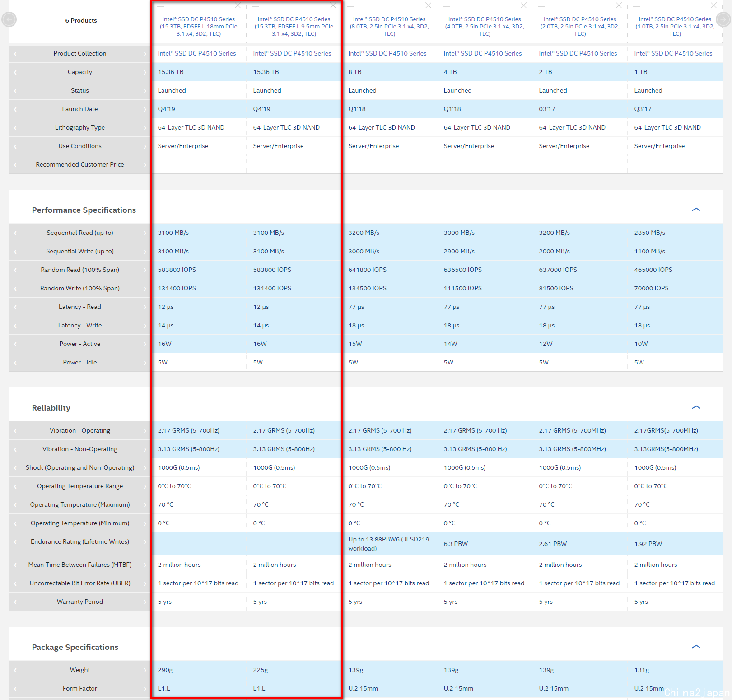This screenshot has height=700, width=732.
Task: Click the '6 Products' header text
Action: pyautogui.click(x=81, y=20)
